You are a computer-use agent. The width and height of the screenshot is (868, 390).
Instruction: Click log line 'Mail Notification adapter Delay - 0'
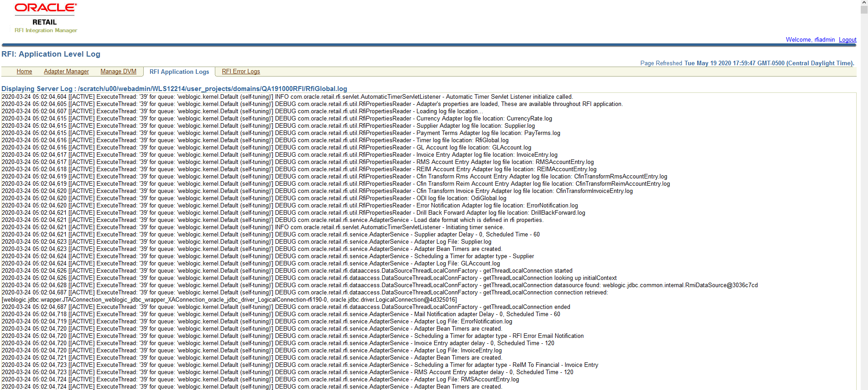281,314
